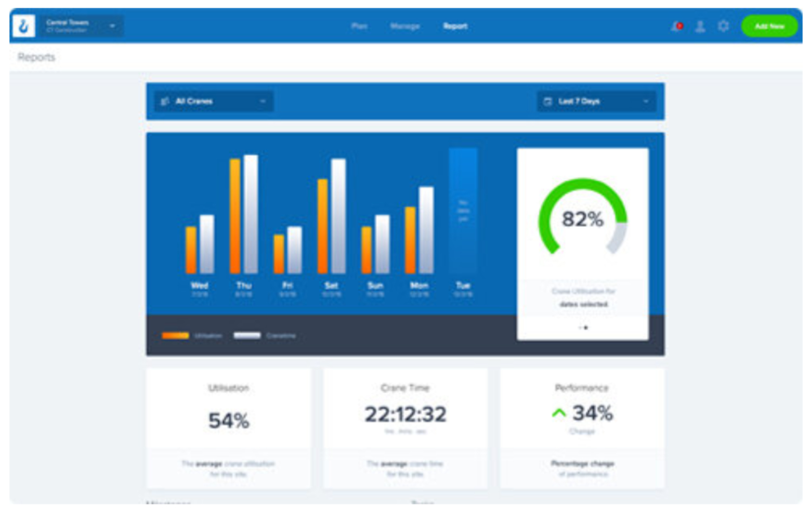Open the All Cranes filter dropdown

point(214,101)
